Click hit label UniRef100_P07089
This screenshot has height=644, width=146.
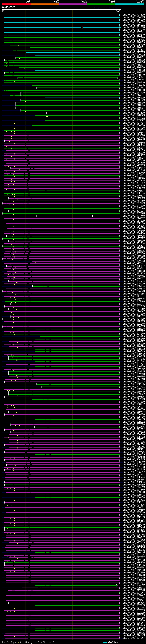[134, 309]
